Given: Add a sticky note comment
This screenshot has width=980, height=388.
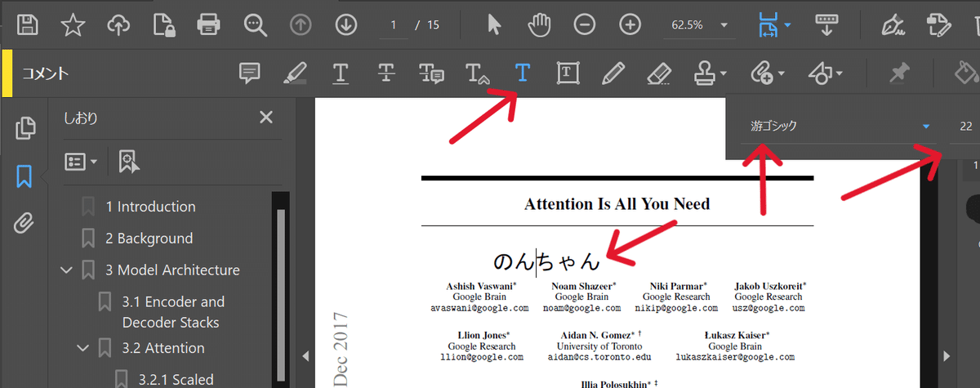Looking at the screenshot, I should 250,74.
